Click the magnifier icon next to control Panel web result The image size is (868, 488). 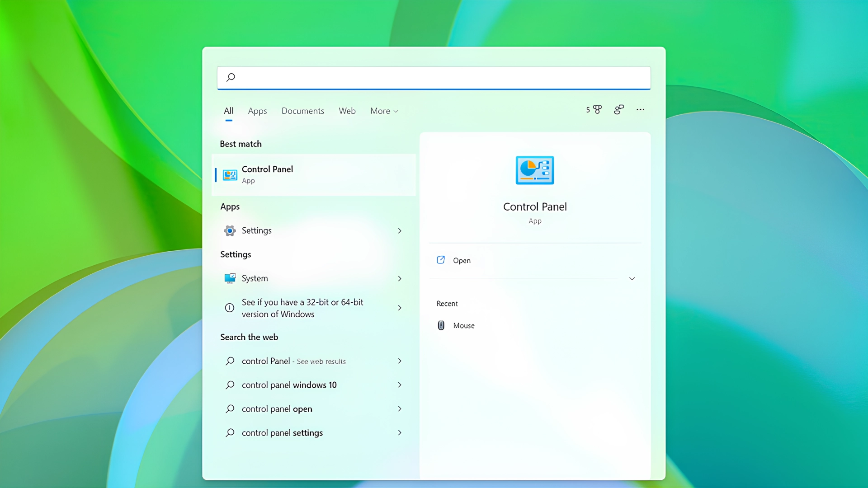point(230,361)
